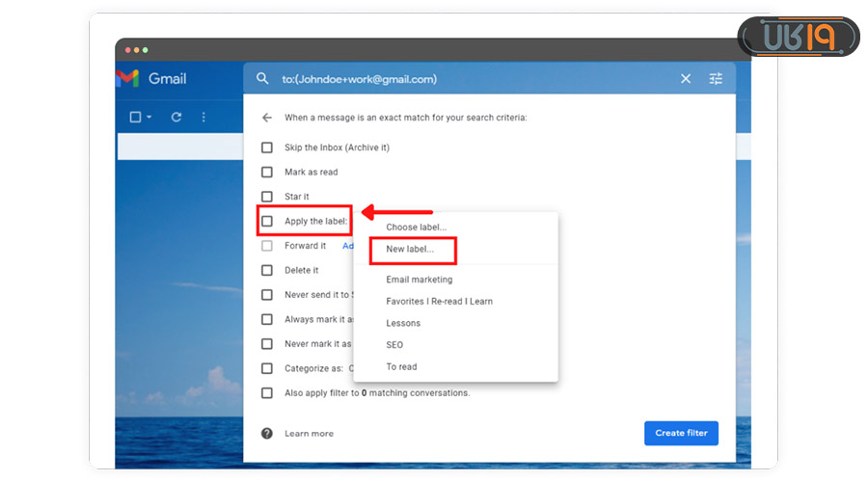This screenshot has width=868, height=482.
Task: Tick the Star it checkbox
Action: [x=267, y=197]
